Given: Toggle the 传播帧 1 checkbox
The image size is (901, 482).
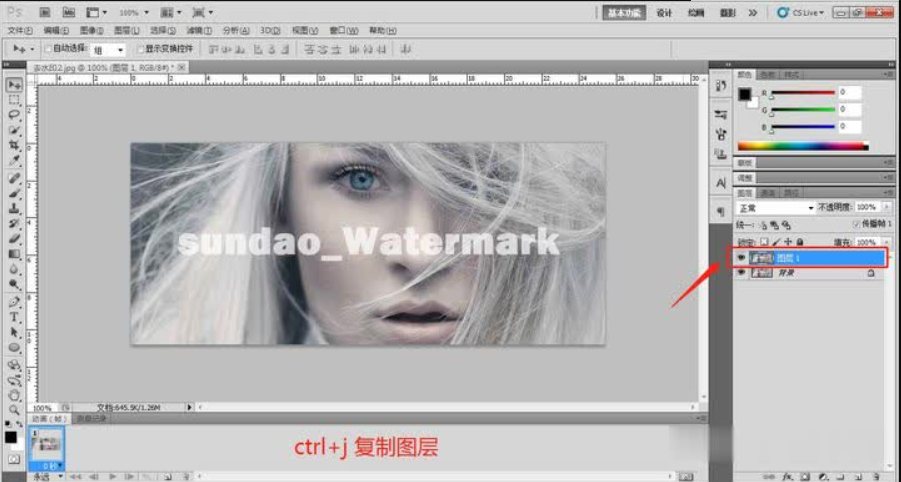Looking at the screenshot, I should [856, 223].
